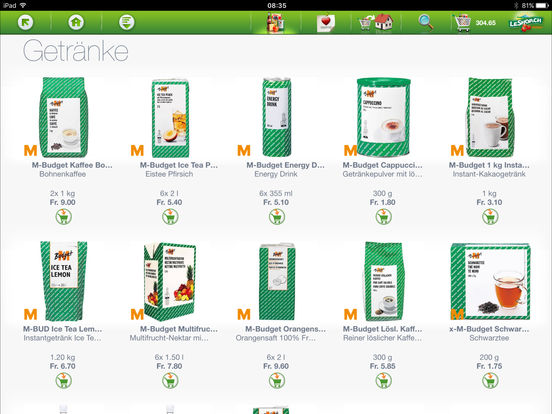Open the black tea box image
This screenshot has width=552, height=414.
pyautogui.click(x=490, y=281)
